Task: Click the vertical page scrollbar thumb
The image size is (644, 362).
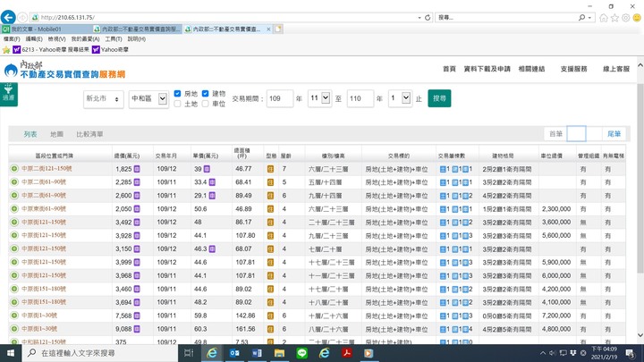Action: pos(640,178)
